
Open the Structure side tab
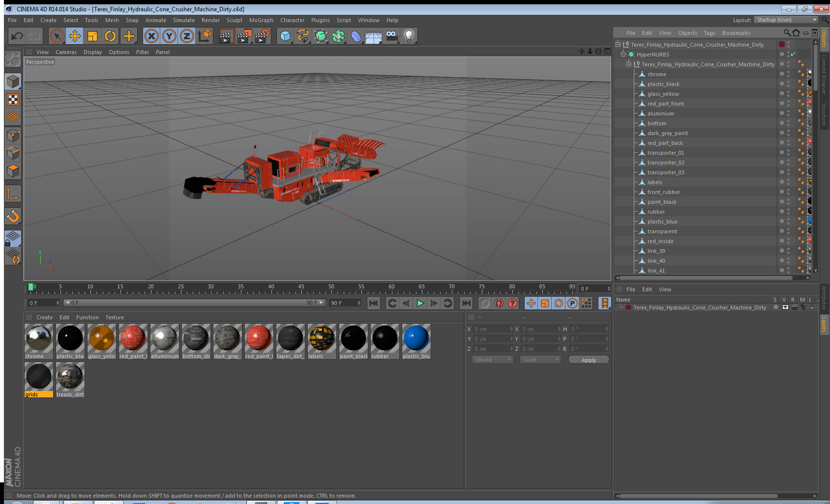coord(824,114)
